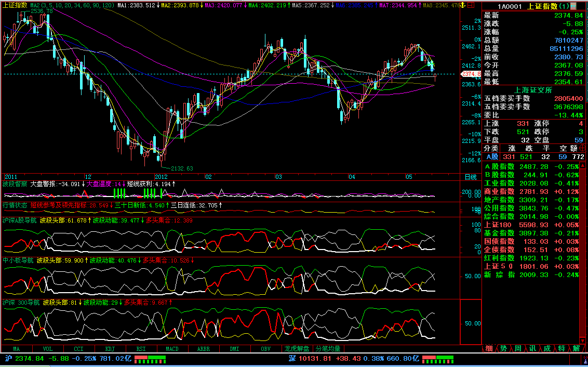Screen dimensions: 588x367
Task: Click the 总额 7810247 value
Action: point(568,40)
